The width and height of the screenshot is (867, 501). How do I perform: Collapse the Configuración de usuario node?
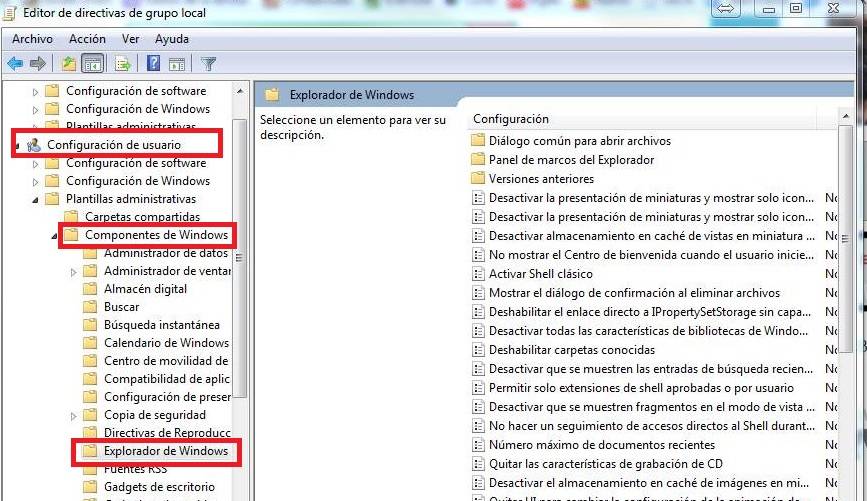[17, 145]
